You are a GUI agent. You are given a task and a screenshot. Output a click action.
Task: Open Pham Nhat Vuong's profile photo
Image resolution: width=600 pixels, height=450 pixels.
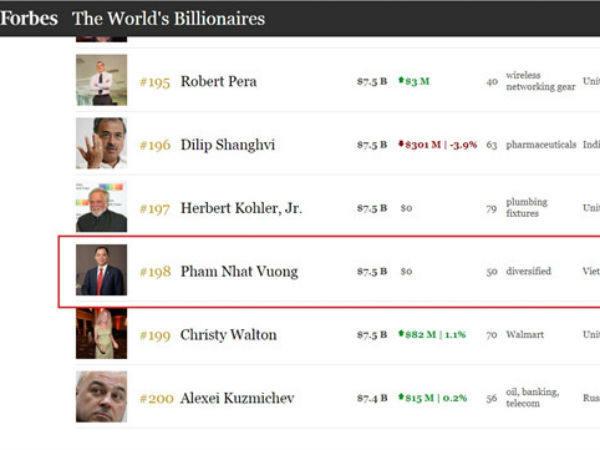(101, 270)
